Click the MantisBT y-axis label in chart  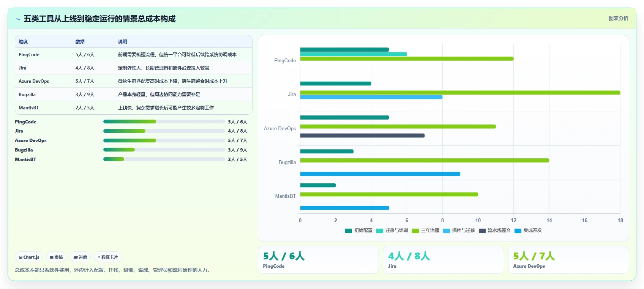(285, 196)
